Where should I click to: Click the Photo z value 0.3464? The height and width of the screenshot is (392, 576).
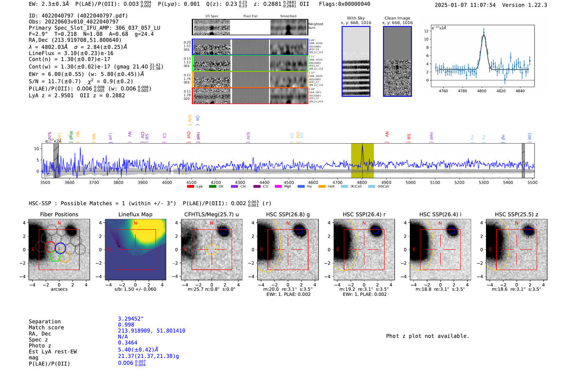(x=128, y=343)
